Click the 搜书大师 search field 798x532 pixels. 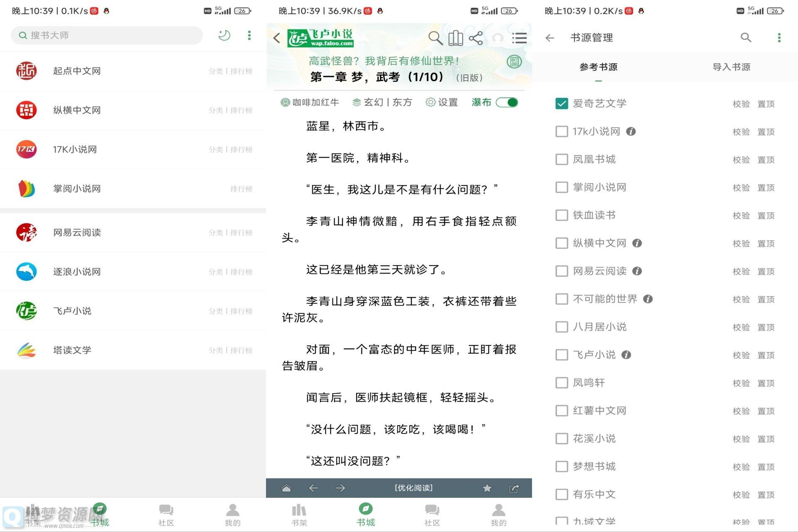point(107,35)
